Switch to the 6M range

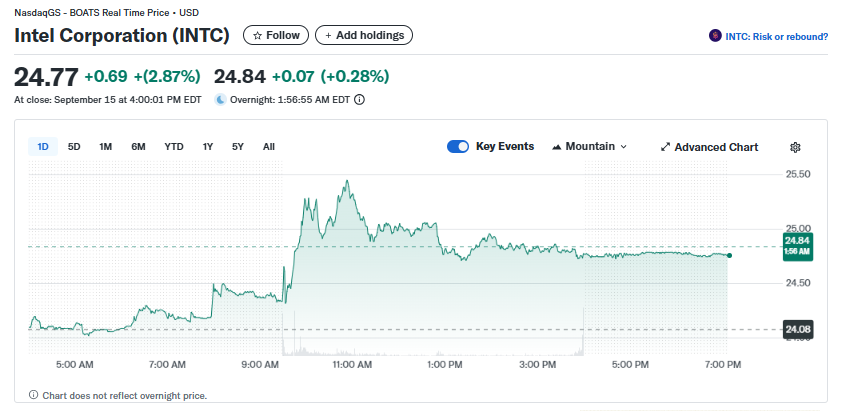tap(138, 147)
